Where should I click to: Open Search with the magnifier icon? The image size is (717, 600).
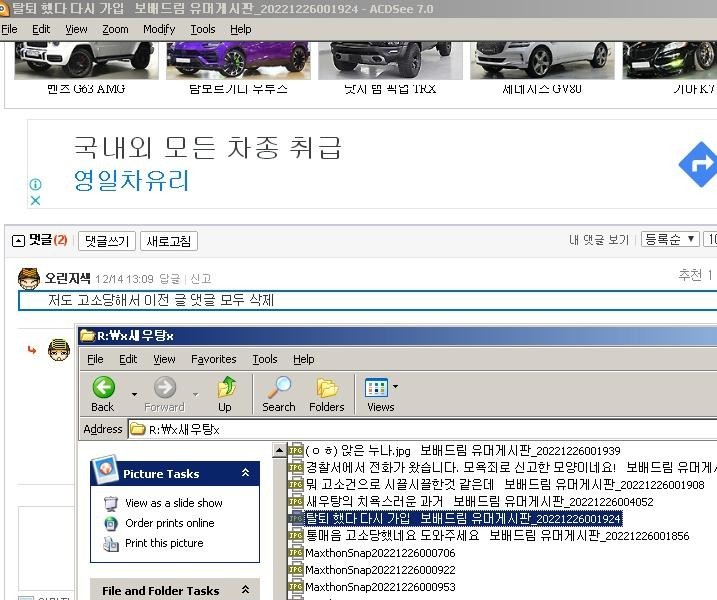coord(279,389)
